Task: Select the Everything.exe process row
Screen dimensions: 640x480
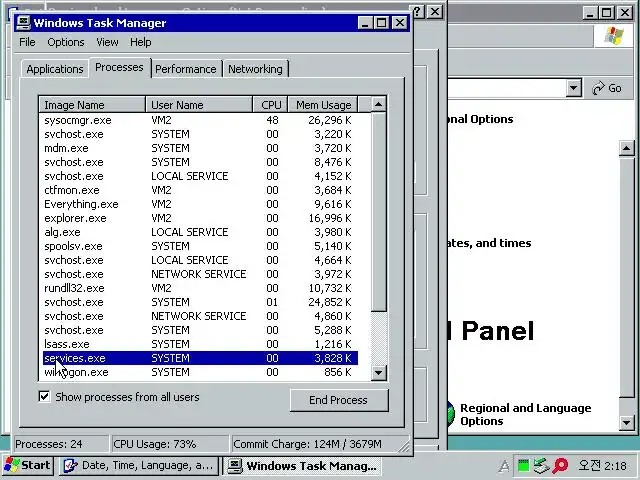Action: coord(200,204)
